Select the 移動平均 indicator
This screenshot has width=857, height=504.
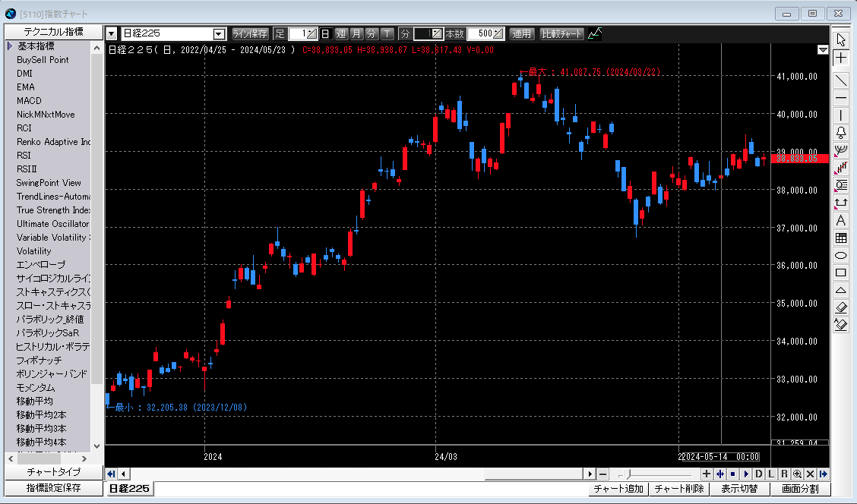click(x=34, y=402)
